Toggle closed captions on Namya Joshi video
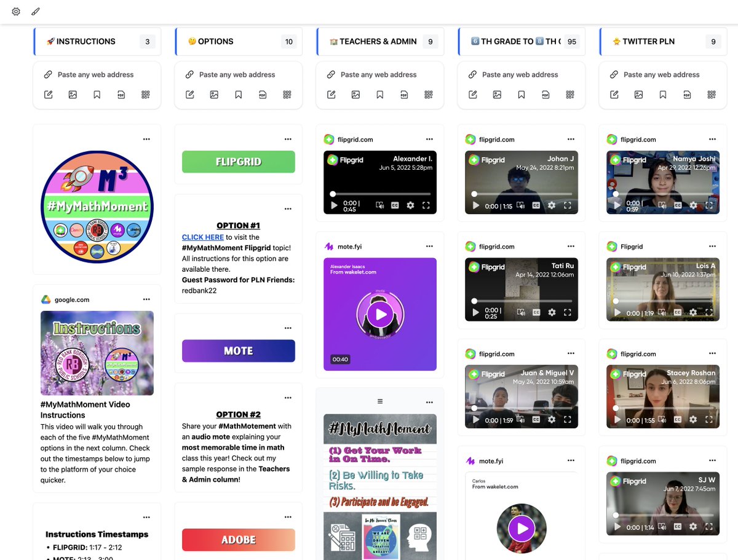Image resolution: width=738 pixels, height=560 pixels. point(678,205)
